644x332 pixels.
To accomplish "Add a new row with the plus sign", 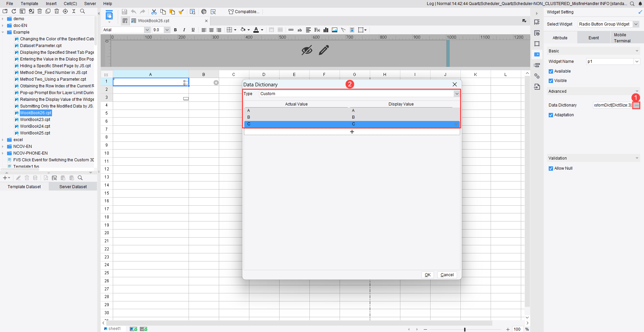I will (352, 132).
